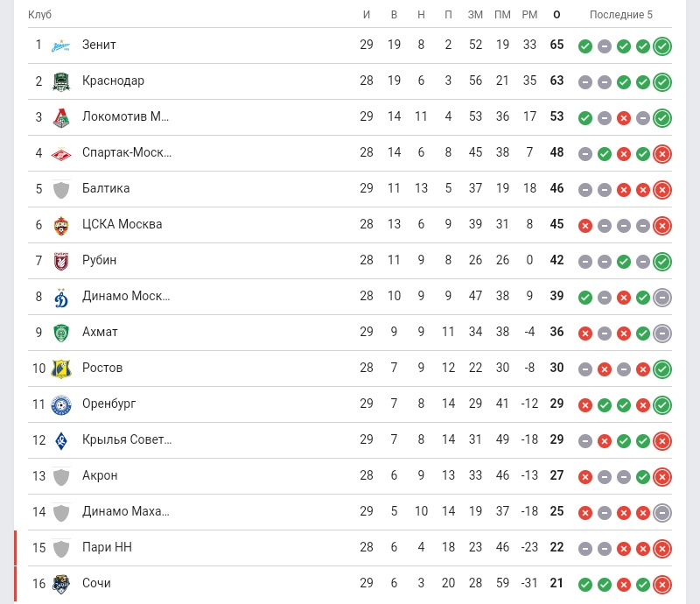Open the Ахмат team page

[x=100, y=332]
